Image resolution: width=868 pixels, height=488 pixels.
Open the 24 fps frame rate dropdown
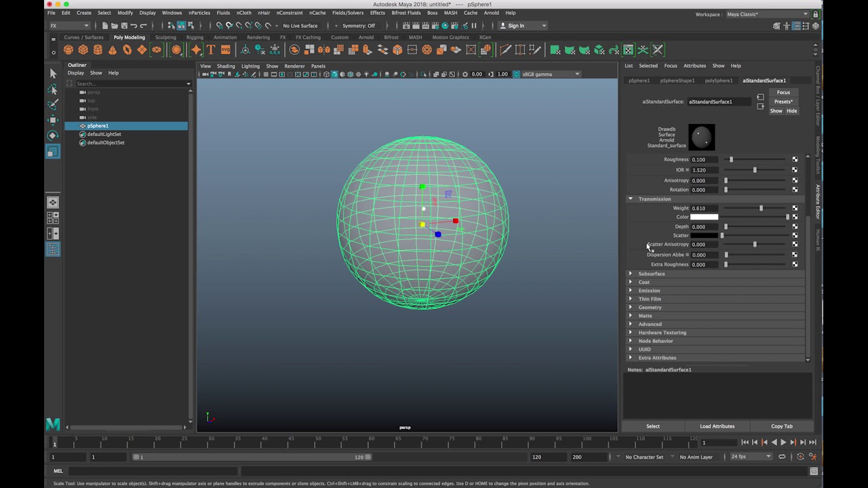tap(751, 457)
